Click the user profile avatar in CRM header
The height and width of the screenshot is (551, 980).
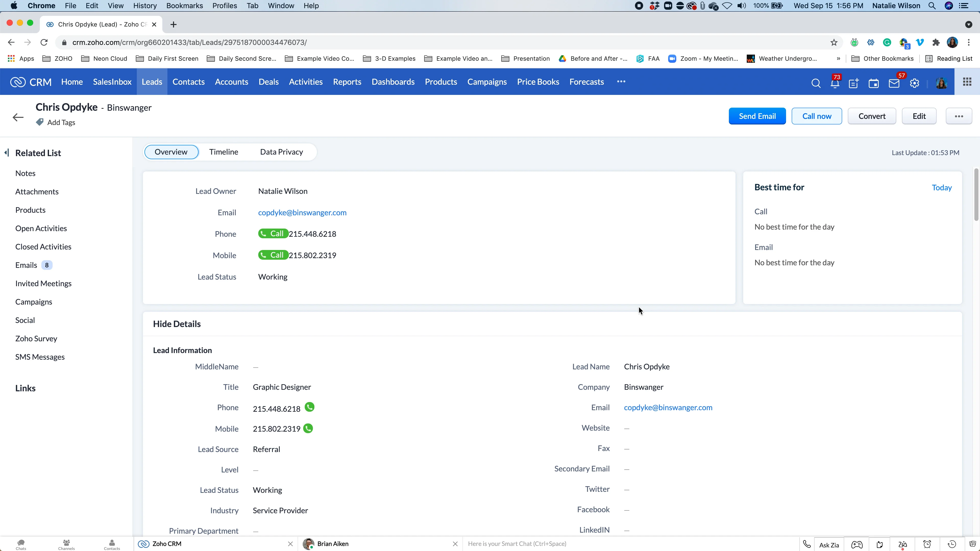point(941,83)
